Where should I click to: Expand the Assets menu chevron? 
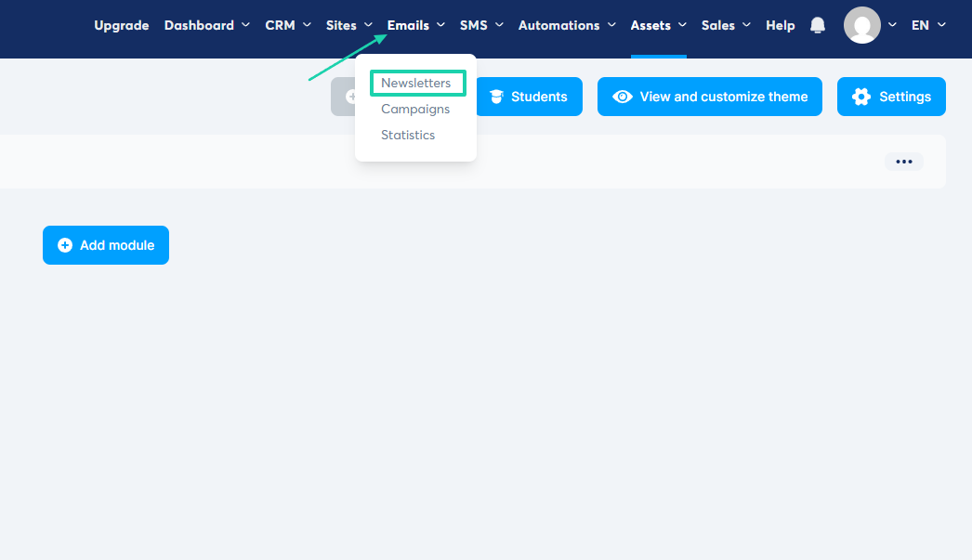[x=682, y=25]
